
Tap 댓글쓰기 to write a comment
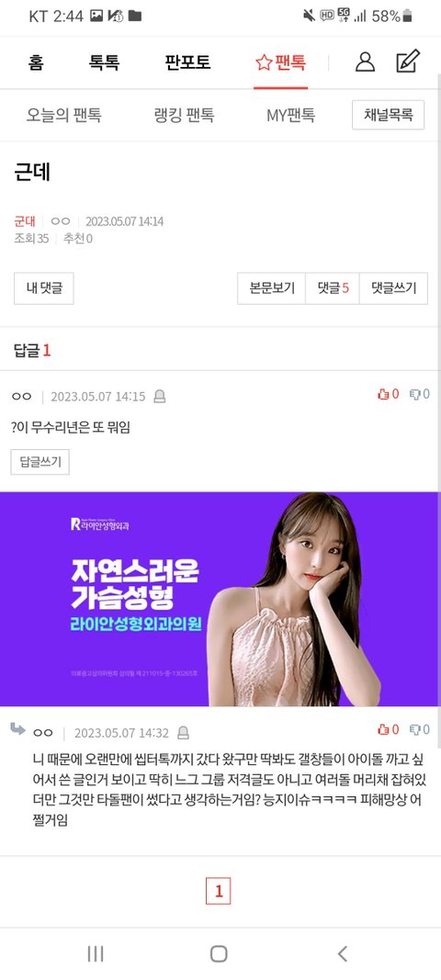393,288
